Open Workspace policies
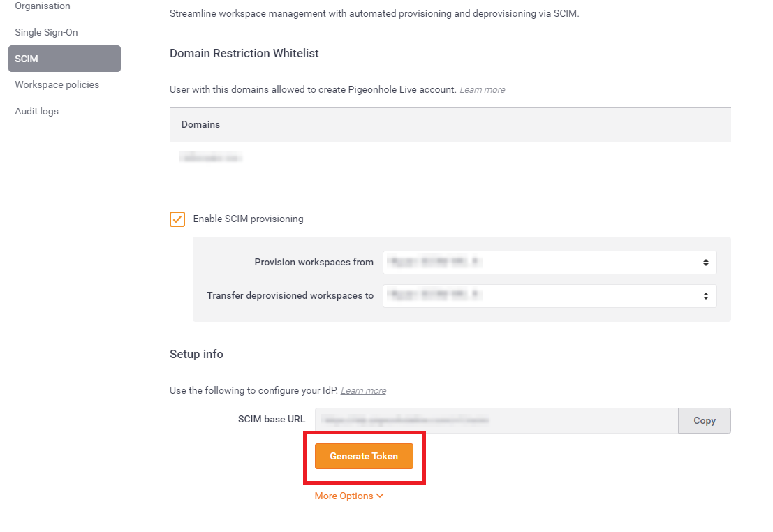 pos(57,84)
